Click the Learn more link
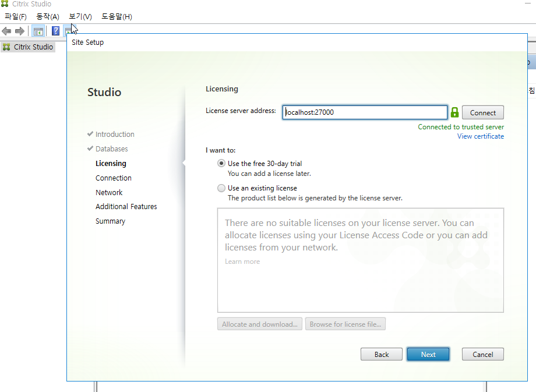Image resolution: width=536 pixels, height=392 pixels. point(242,262)
